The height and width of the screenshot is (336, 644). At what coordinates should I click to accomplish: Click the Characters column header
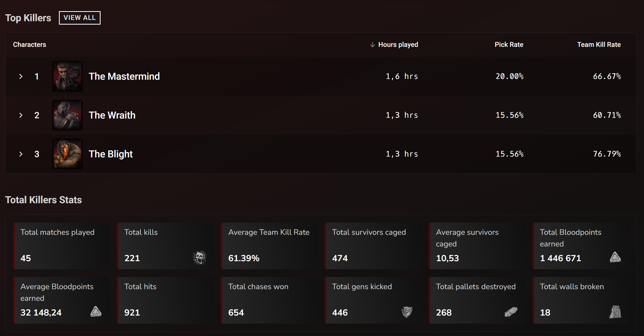click(29, 44)
